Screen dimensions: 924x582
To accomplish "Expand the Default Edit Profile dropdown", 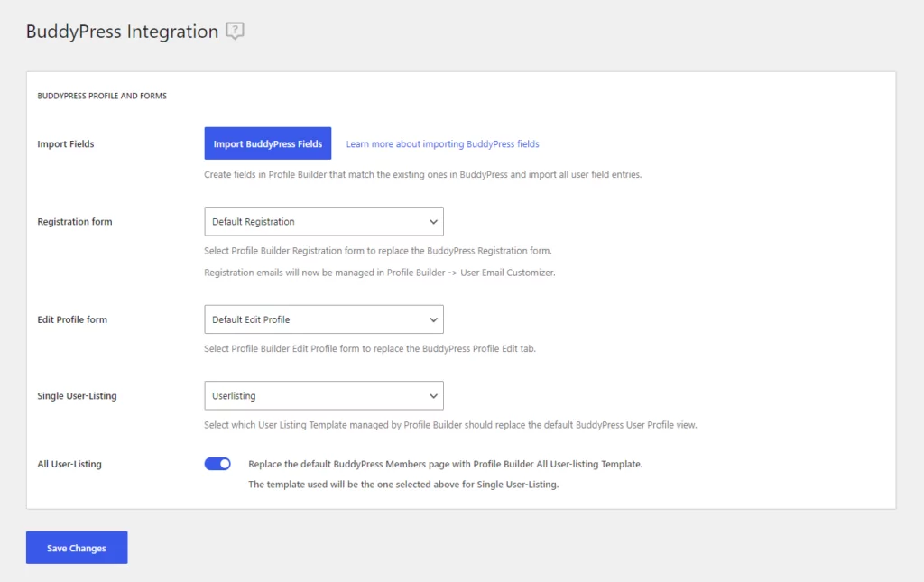I will (x=324, y=319).
